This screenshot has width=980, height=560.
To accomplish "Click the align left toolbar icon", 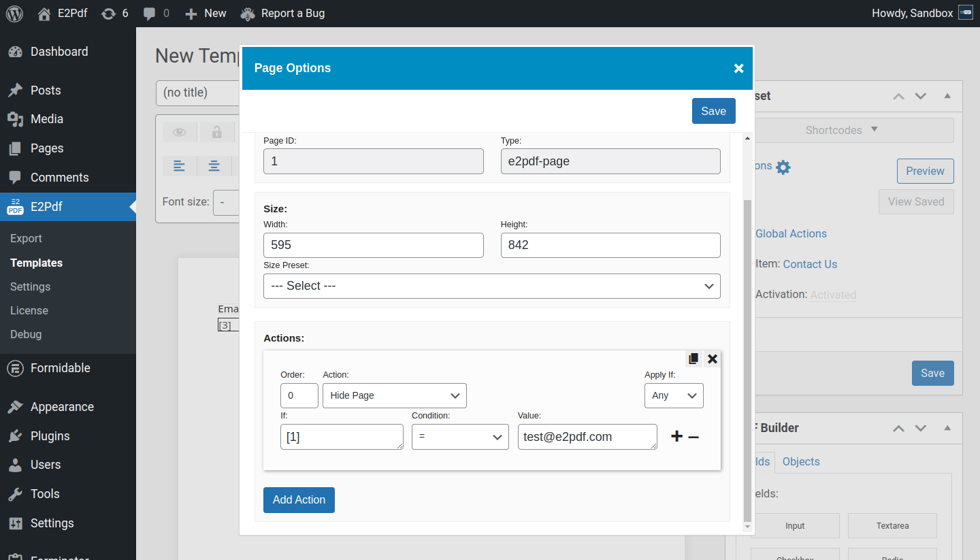I will pos(180,166).
